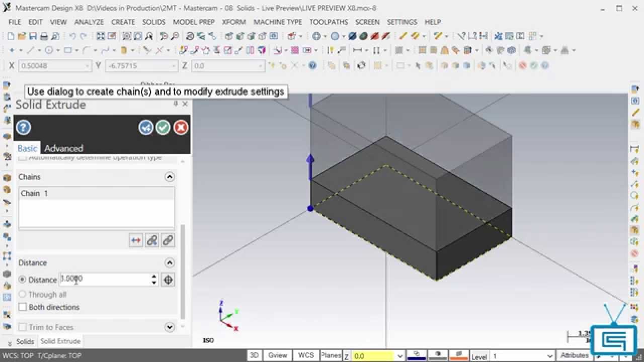Enable Both directions checkbox
The height and width of the screenshot is (362, 644).
(x=23, y=307)
